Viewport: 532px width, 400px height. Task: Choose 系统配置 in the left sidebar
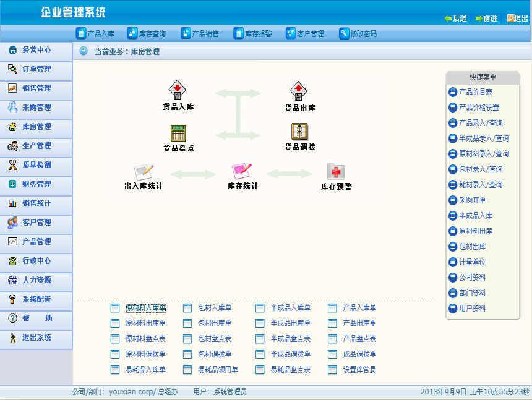coord(36,299)
